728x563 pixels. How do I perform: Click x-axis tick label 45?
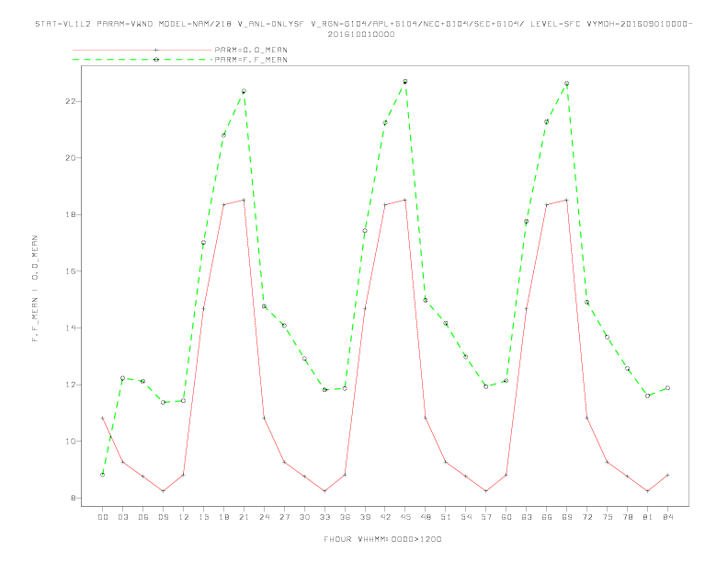(405, 517)
